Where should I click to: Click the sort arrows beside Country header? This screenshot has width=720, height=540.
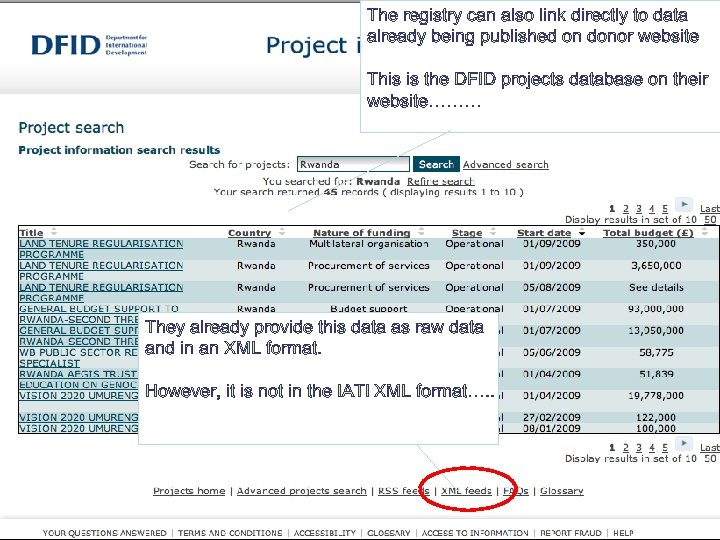[282, 232]
